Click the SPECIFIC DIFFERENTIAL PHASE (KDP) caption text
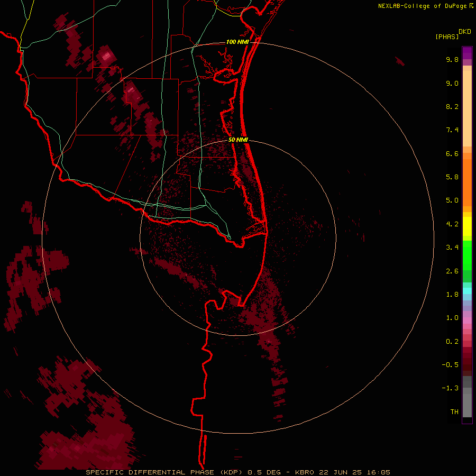Screen dimensions: 476x476 click(164, 472)
